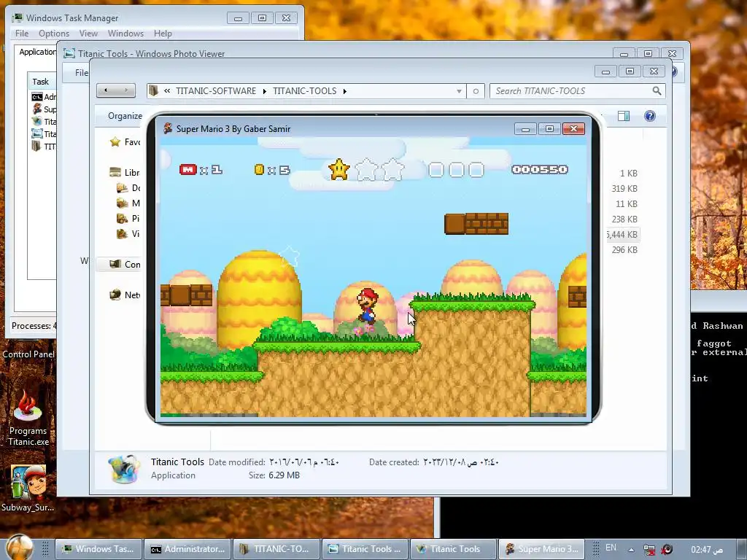Viewport: 747px width, 560px height.
Task: Select Documents library in navigation pane
Action: click(128, 187)
